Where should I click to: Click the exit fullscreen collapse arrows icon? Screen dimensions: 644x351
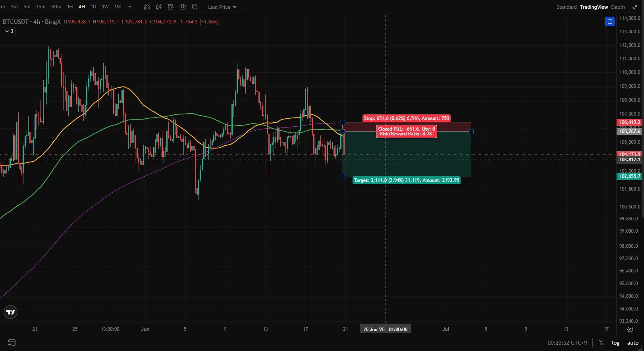pyautogui.click(x=634, y=7)
